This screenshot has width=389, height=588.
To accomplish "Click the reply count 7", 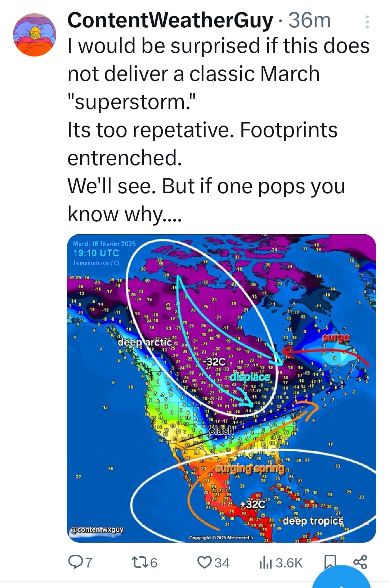I will [89, 563].
